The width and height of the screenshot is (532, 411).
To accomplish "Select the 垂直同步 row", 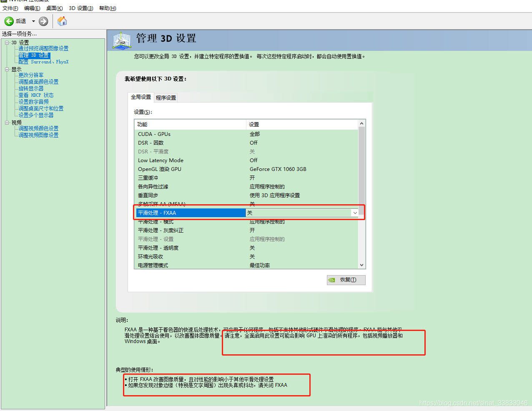I will tap(246, 195).
